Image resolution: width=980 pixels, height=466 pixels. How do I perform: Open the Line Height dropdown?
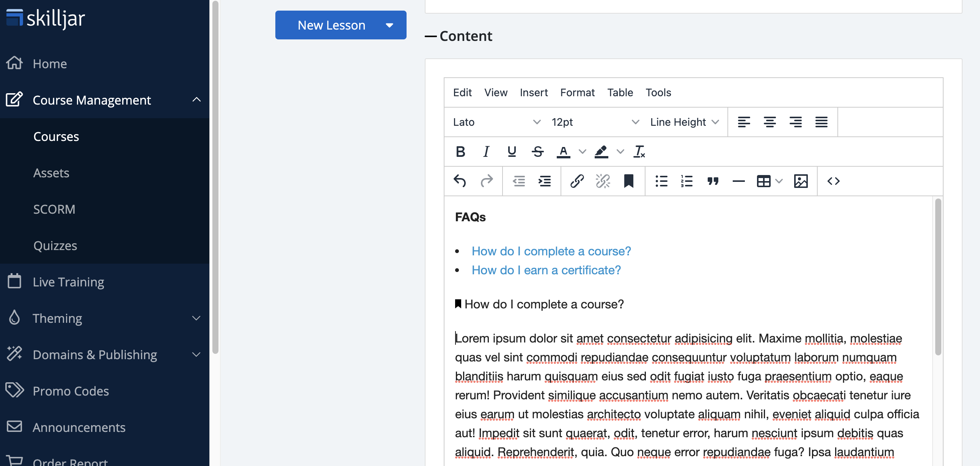(x=685, y=122)
